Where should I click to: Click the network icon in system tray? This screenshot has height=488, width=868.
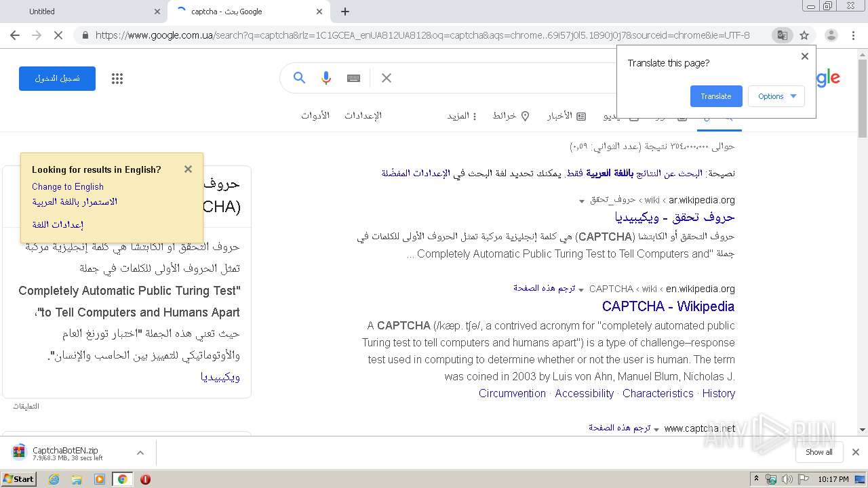point(772,479)
